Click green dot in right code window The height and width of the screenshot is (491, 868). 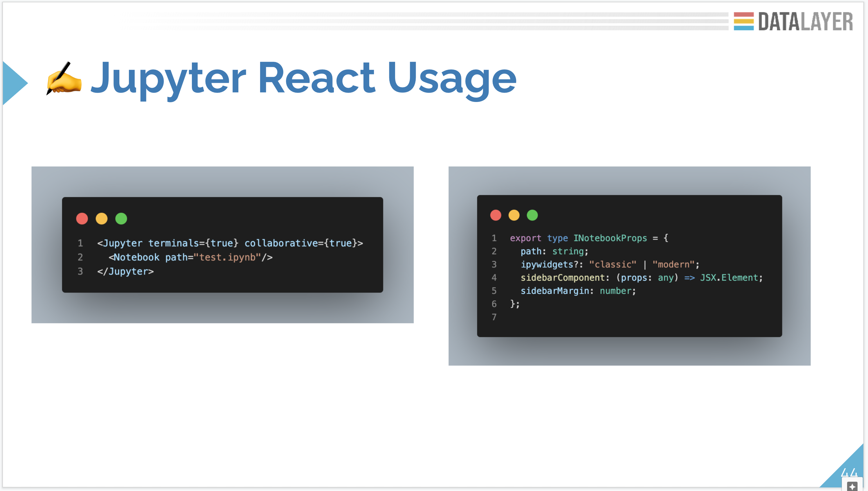click(x=532, y=215)
